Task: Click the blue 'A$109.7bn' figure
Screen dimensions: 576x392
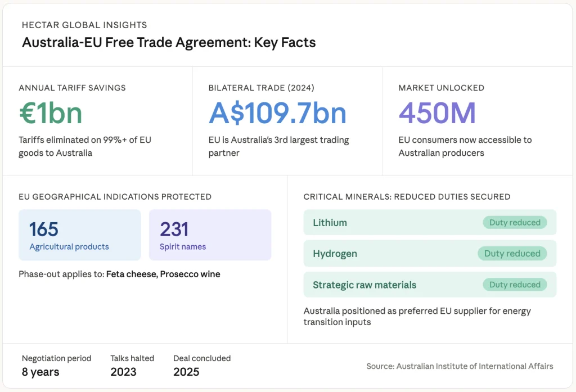Action: pyautogui.click(x=277, y=113)
